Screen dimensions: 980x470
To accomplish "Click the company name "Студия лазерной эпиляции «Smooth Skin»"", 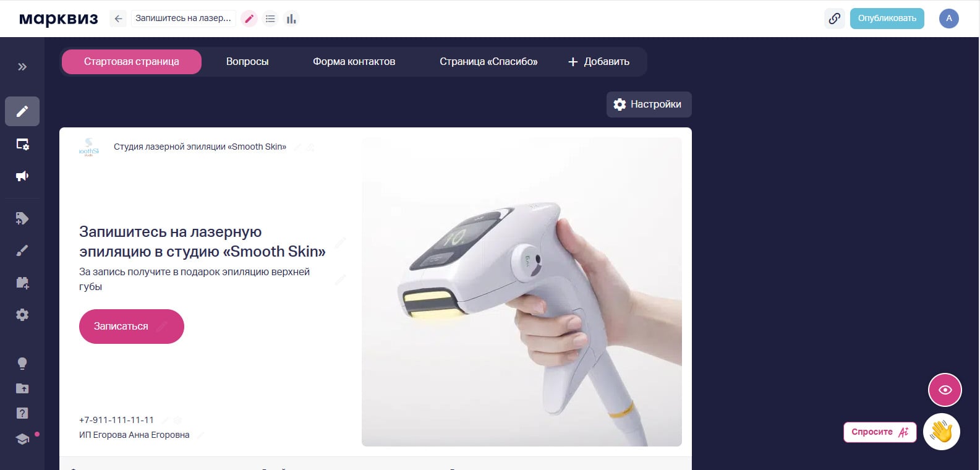I will click(x=200, y=147).
